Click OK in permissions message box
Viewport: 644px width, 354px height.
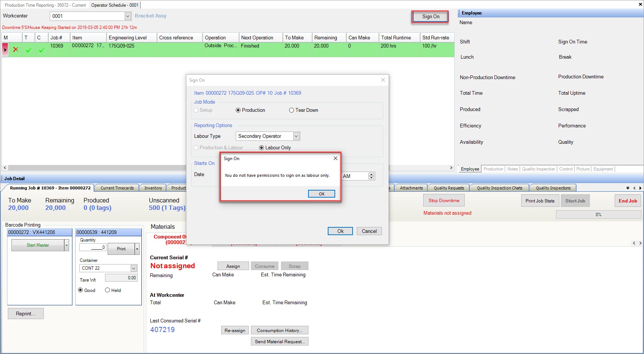point(321,194)
